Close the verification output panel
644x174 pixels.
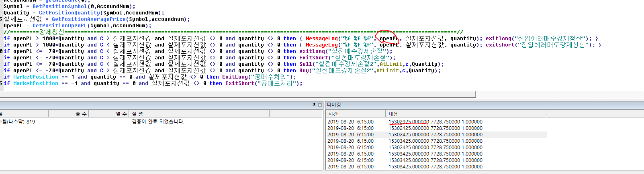(x=320, y=105)
